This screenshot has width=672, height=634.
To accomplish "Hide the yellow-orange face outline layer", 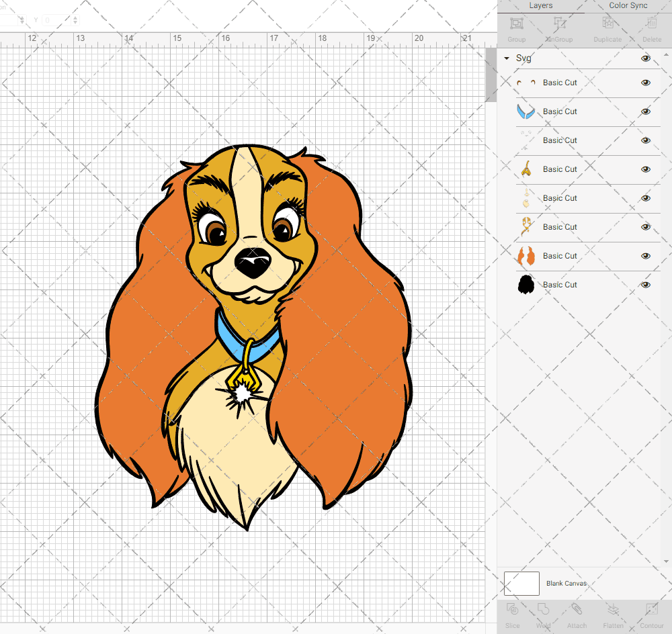I will coord(645,227).
